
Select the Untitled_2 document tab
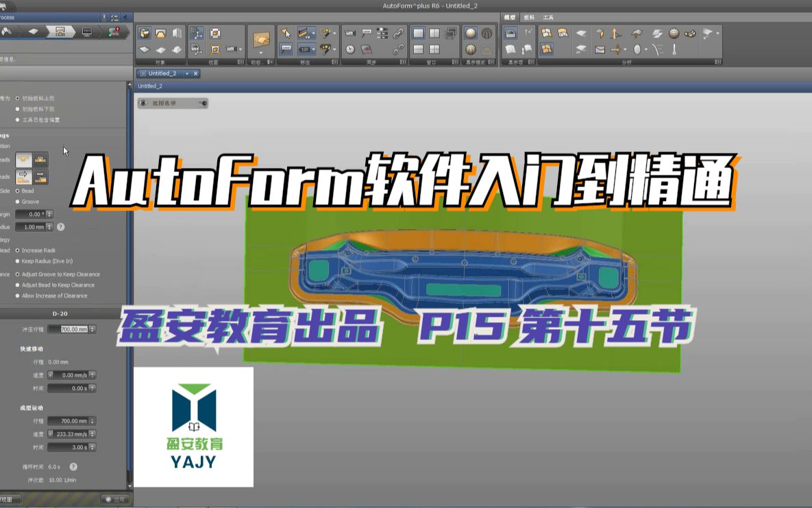[x=162, y=73]
